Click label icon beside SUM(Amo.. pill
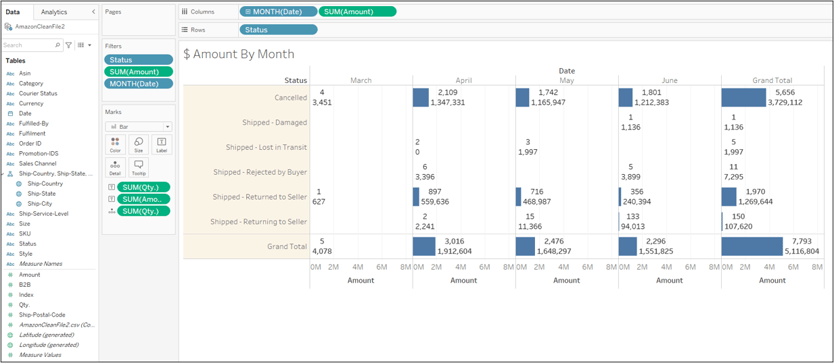Image resolution: width=834 pixels, height=363 pixels. click(x=111, y=199)
